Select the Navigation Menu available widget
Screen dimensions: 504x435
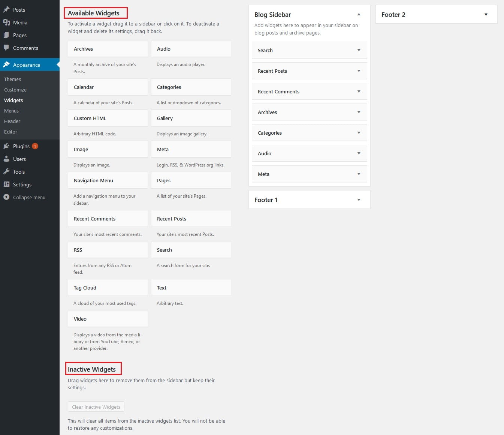pos(108,180)
